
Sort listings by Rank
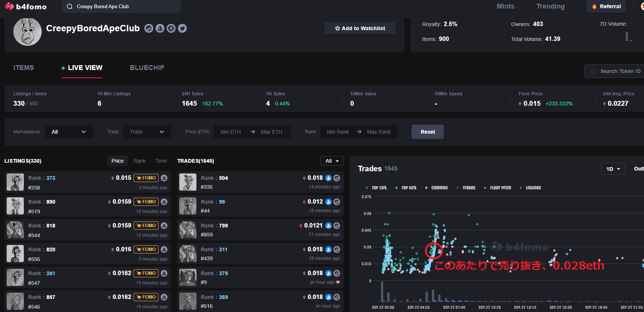coord(140,161)
